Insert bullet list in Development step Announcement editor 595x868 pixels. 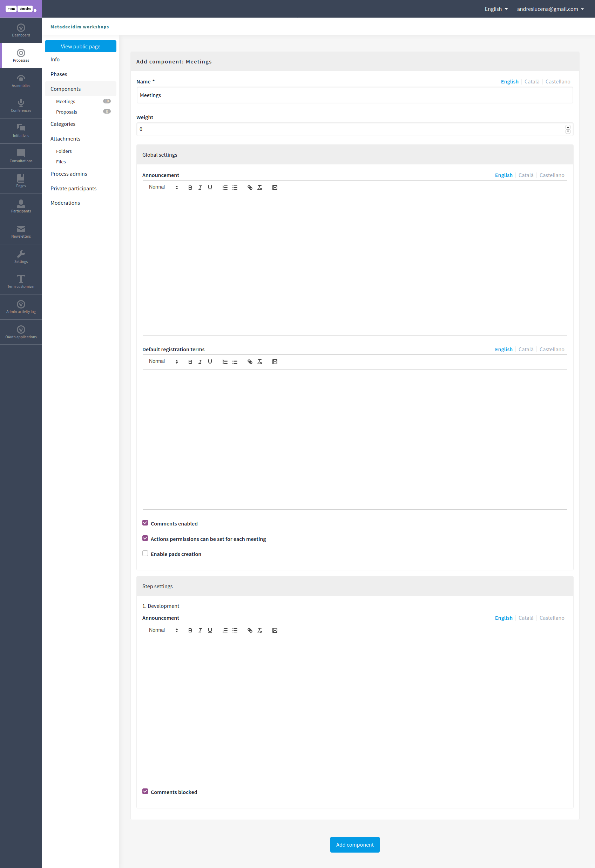coord(235,630)
